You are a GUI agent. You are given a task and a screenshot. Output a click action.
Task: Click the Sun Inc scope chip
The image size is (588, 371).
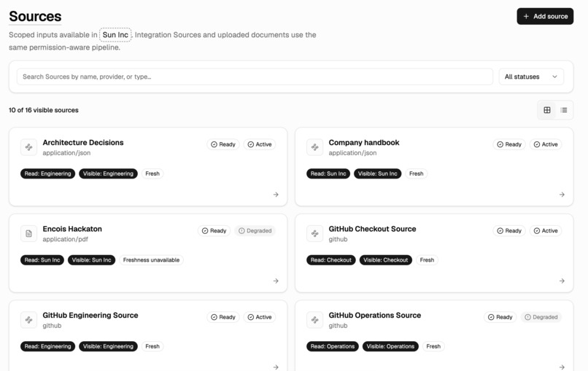(x=115, y=35)
